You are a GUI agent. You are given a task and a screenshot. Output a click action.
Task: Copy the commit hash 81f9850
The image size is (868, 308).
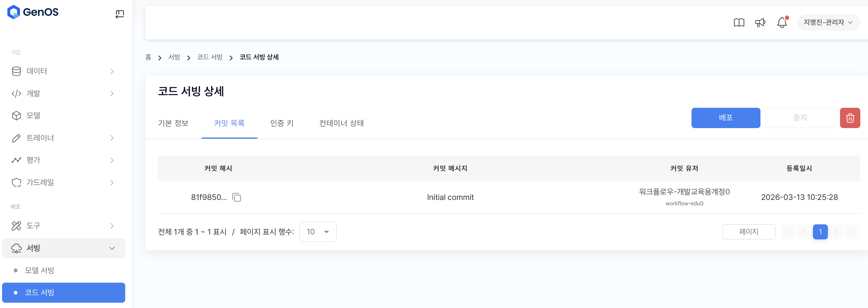coord(237,197)
